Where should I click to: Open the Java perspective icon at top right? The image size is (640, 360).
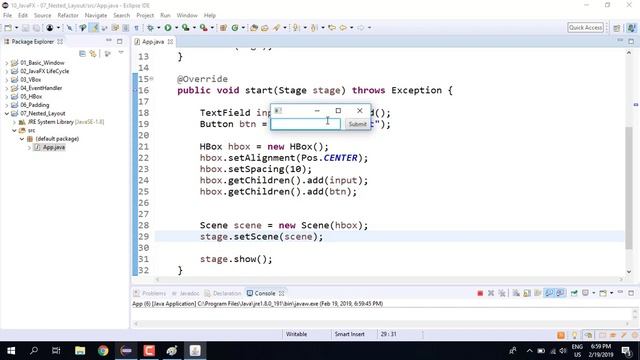click(x=631, y=28)
